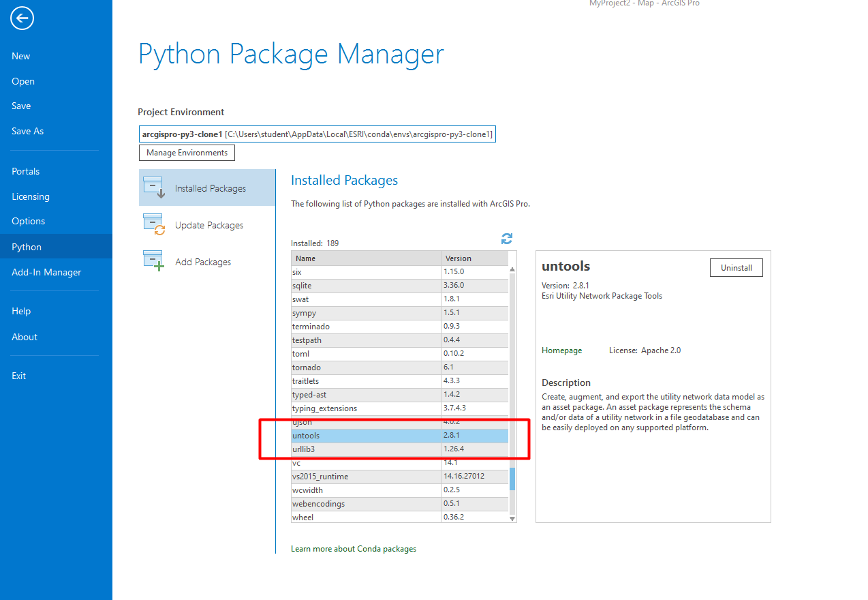Select the urllib3 package row
The width and height of the screenshot is (868, 600).
366,449
